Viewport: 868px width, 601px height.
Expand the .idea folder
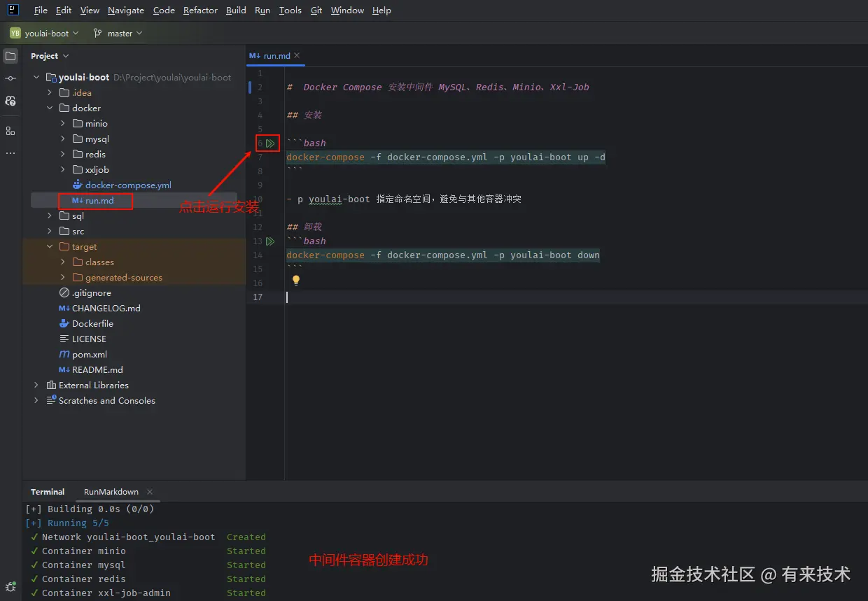(50, 92)
